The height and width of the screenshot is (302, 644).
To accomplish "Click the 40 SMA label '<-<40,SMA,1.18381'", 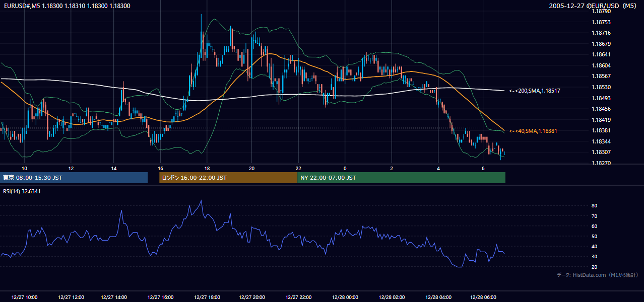I will coord(533,131).
